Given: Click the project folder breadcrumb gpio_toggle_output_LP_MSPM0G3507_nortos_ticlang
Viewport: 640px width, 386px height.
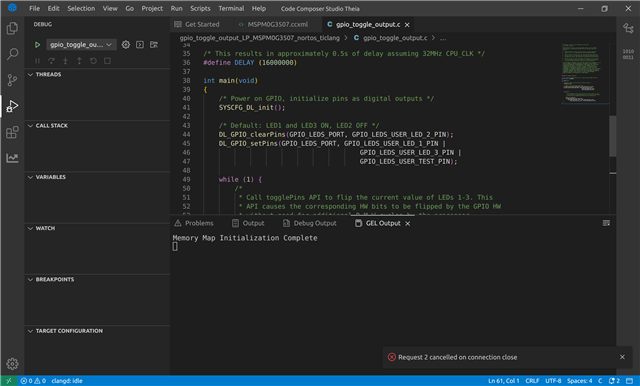Looking at the screenshot, I should click(260, 38).
